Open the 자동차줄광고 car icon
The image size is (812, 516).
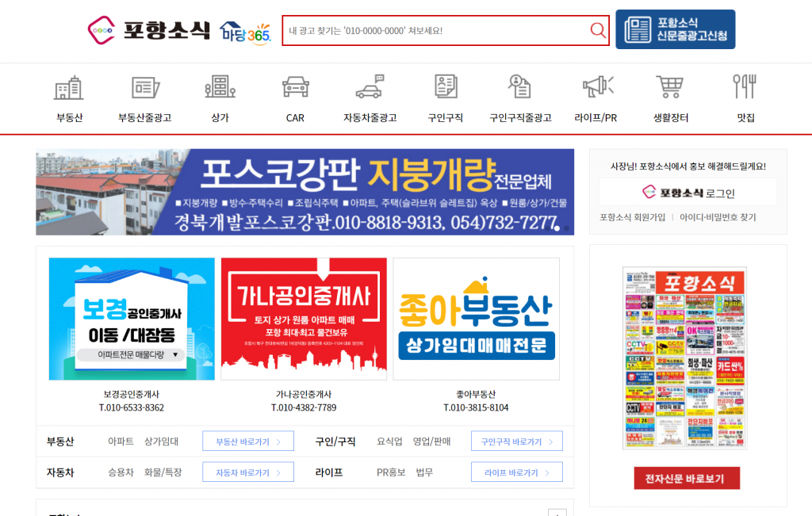370,86
